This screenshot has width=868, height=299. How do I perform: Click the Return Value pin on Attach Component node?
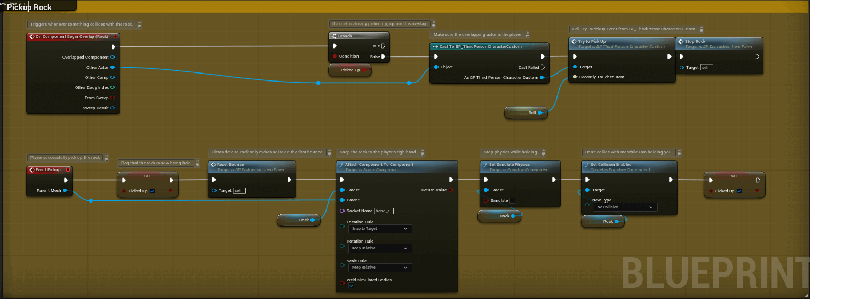(451, 190)
